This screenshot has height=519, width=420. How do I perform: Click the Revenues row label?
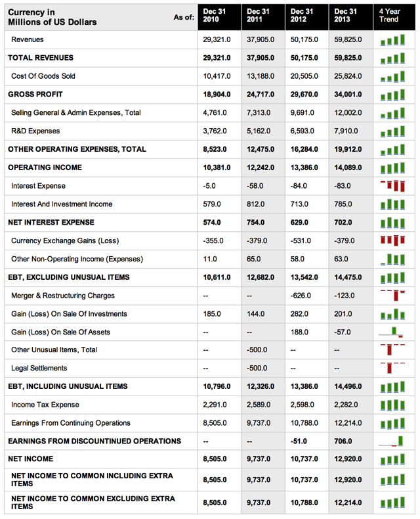click(x=28, y=39)
